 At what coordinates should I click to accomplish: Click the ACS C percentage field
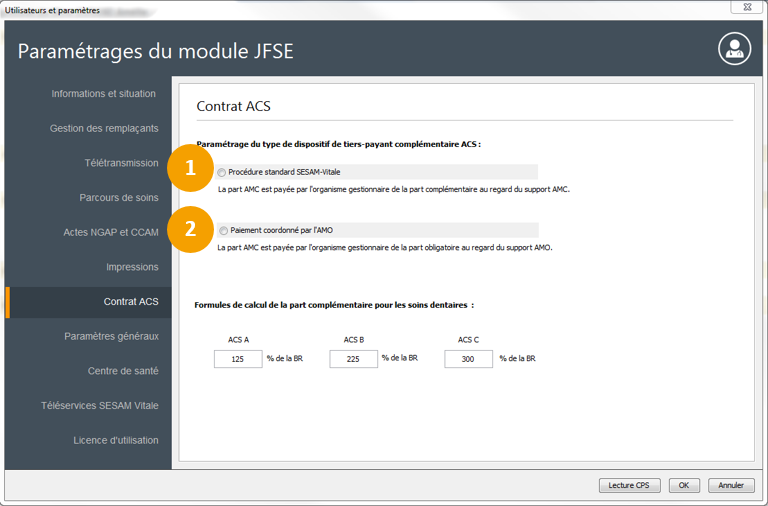(468, 359)
